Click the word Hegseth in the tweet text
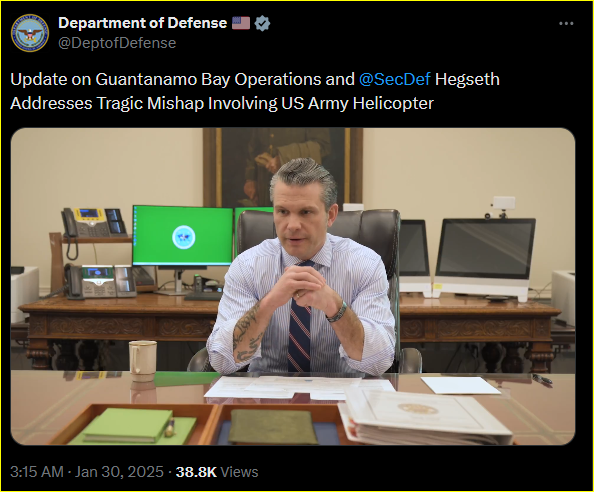594x492 pixels. coord(467,79)
